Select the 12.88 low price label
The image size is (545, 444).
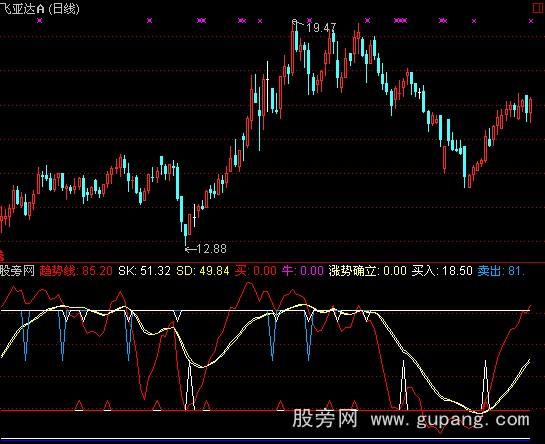click(x=211, y=249)
